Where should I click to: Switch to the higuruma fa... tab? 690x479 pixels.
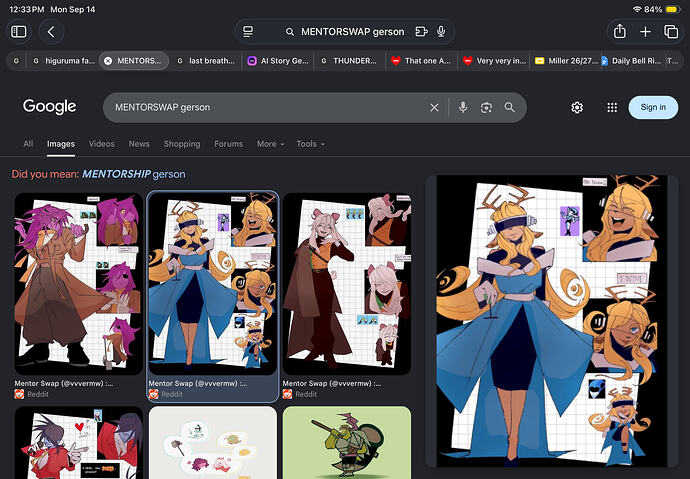pos(64,61)
